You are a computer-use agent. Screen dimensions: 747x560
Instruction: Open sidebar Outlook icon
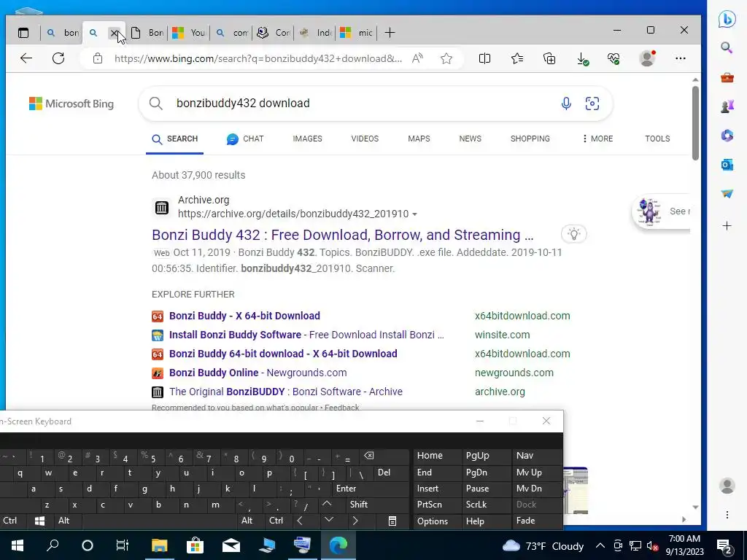click(727, 165)
